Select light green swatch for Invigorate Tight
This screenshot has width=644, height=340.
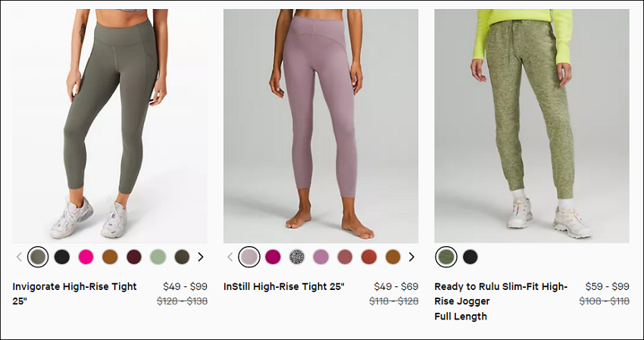coord(158,257)
